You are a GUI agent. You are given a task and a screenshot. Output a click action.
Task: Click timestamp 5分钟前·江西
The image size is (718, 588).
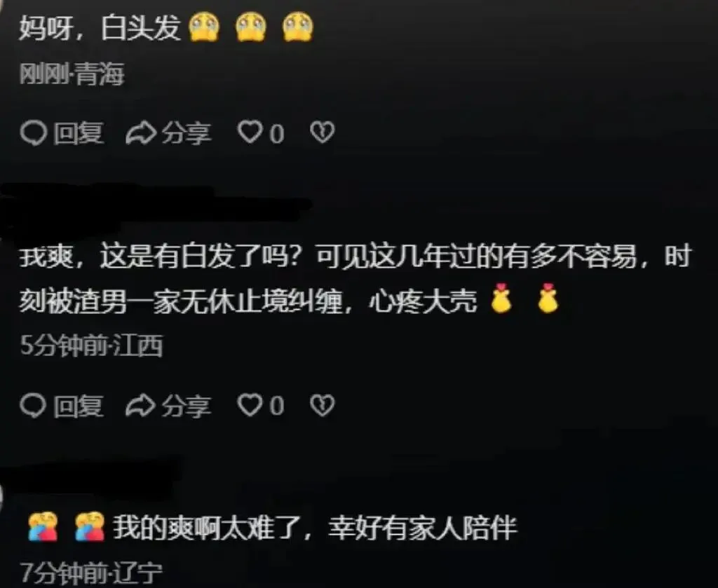(92, 345)
